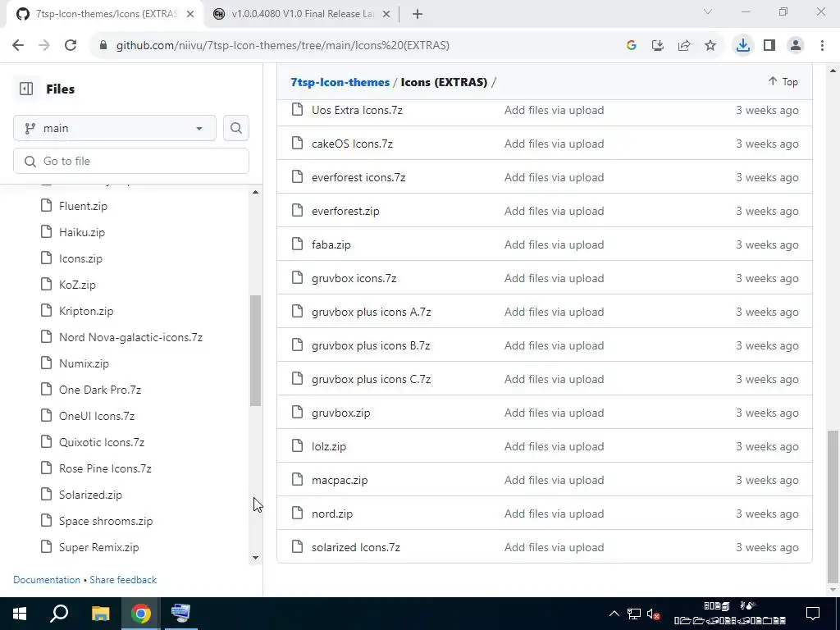840x630 pixels.
Task: Select Quixotic Icons.7z in tree
Action: pos(101,442)
